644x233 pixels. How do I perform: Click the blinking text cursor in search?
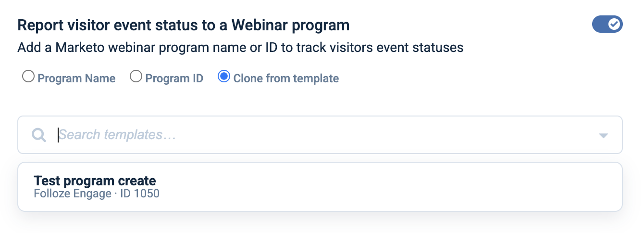tap(58, 135)
